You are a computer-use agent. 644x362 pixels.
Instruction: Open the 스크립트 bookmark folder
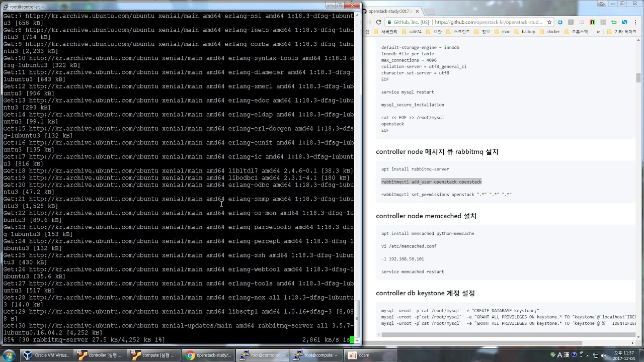click(x=458, y=32)
